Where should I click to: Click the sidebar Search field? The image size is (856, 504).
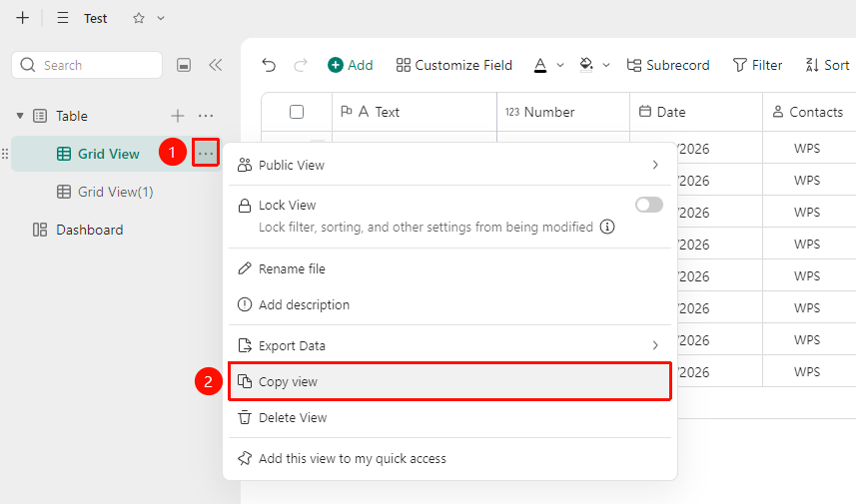[x=87, y=65]
